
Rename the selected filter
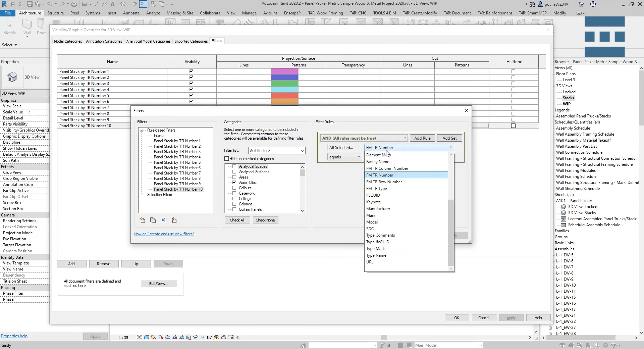coord(163,220)
